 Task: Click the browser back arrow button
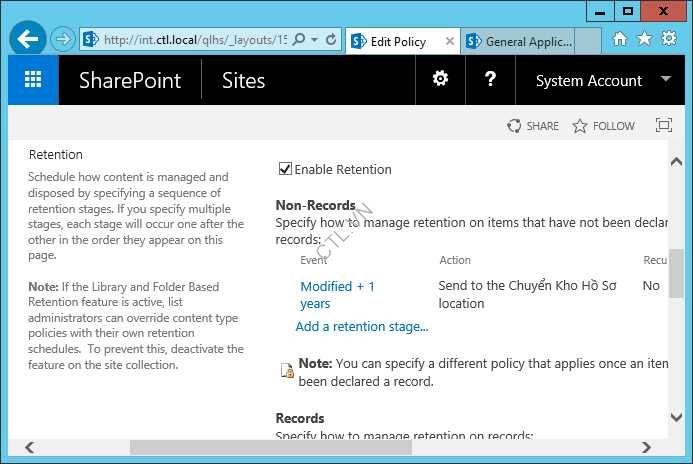click(x=28, y=40)
